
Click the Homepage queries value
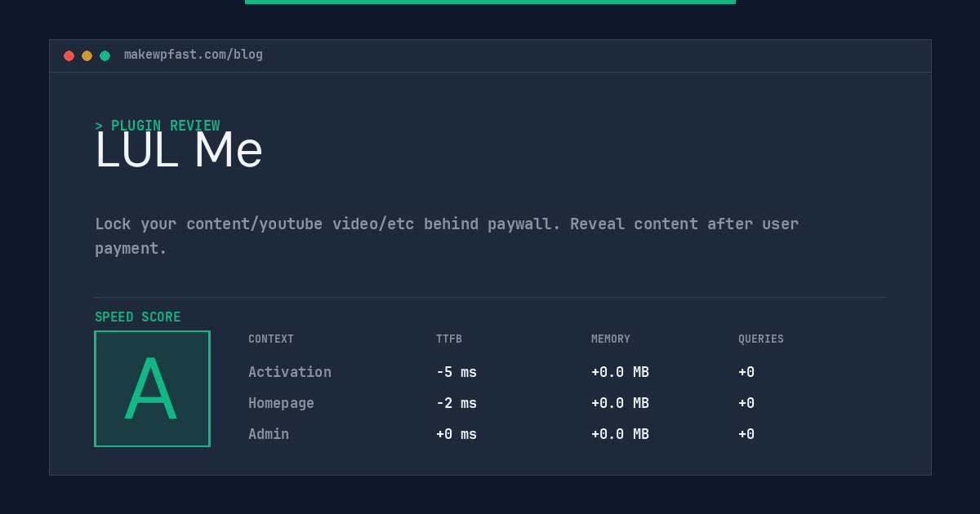coord(746,403)
